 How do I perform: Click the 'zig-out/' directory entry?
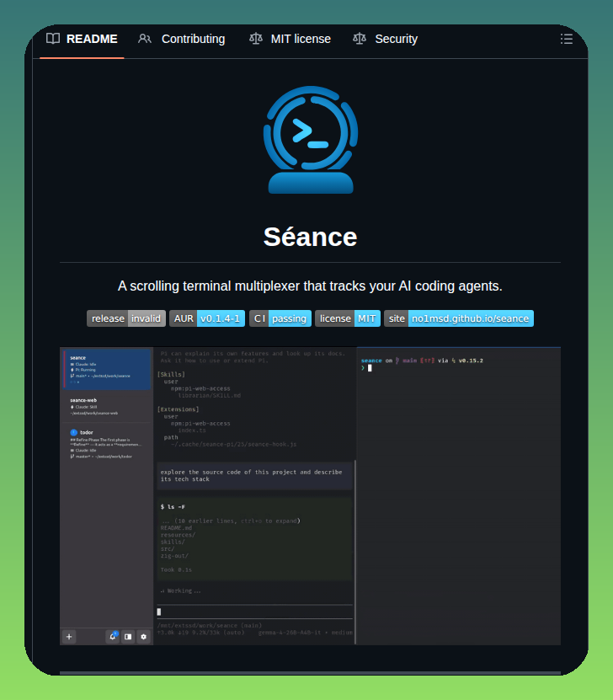tap(174, 556)
